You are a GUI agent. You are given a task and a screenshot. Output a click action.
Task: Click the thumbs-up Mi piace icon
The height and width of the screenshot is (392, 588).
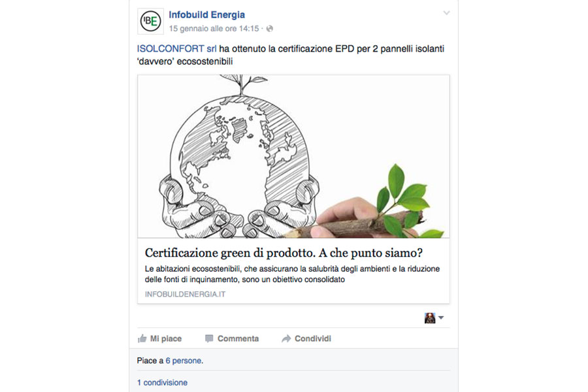pos(142,338)
